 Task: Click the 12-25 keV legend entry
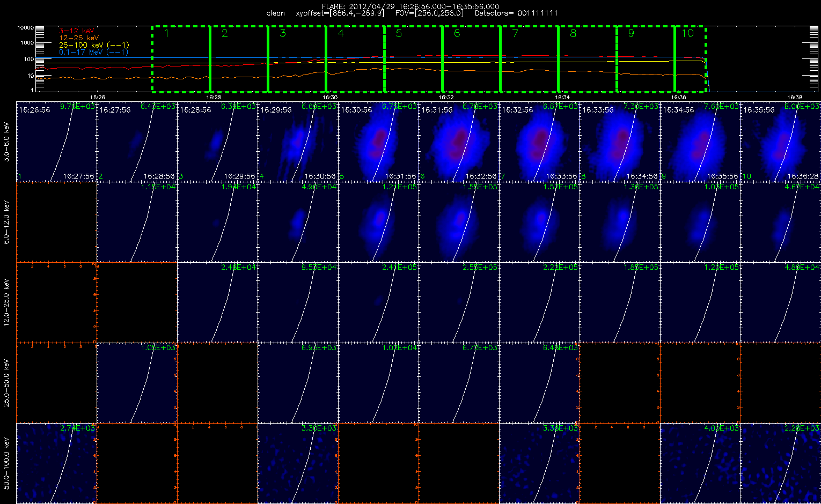pos(78,39)
